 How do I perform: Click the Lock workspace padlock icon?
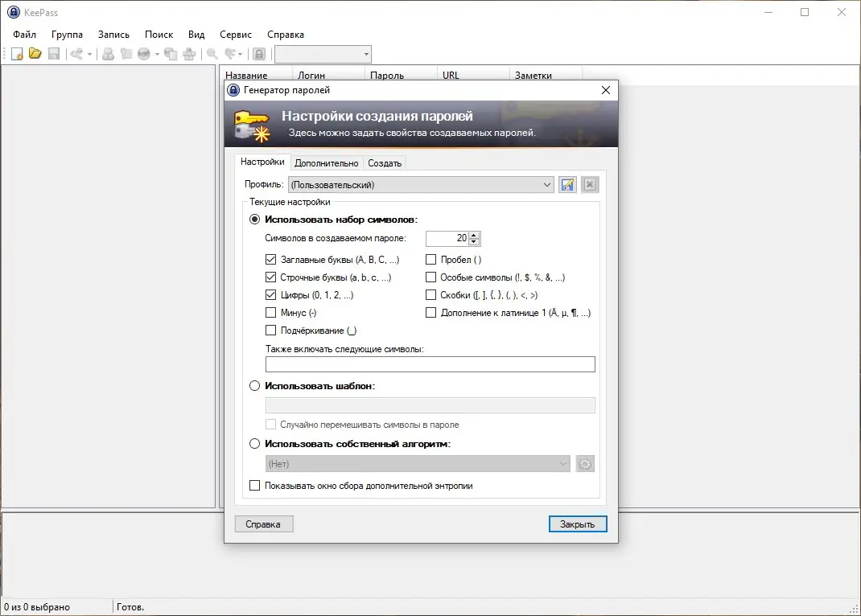(259, 54)
